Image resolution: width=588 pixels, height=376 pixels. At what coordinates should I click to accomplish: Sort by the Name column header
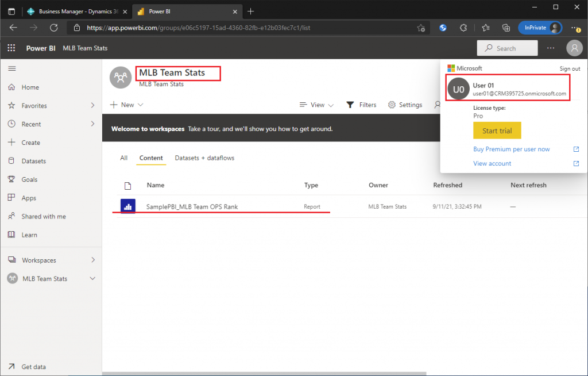(156, 185)
